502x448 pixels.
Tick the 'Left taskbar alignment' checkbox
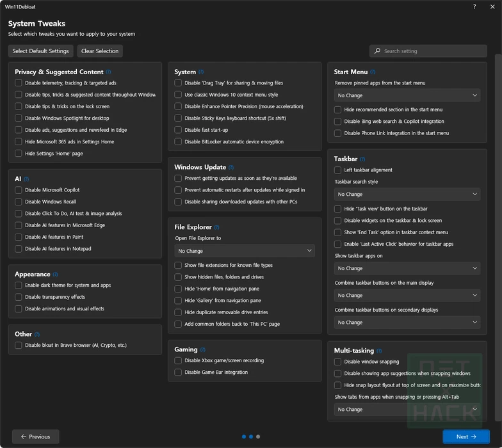point(338,170)
